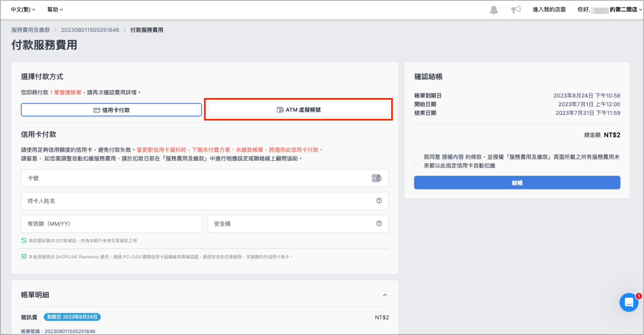Open the 1 筆營運帳單 link
The height and width of the screenshot is (335, 644).
(66, 93)
